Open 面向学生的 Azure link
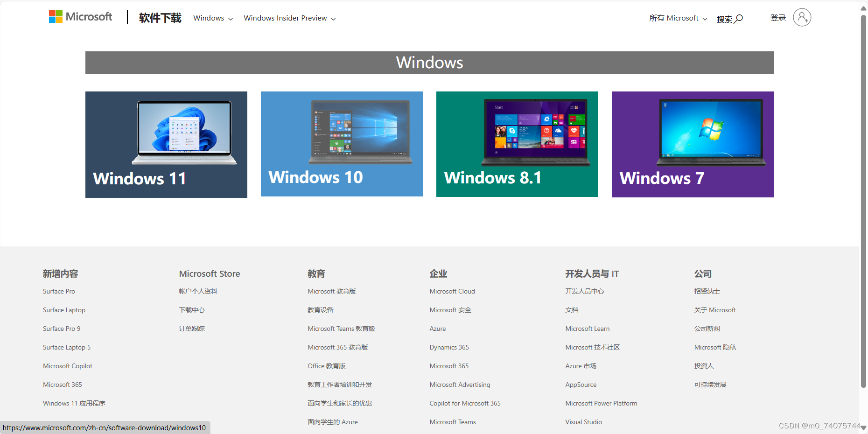This screenshot has height=434, width=868. point(333,422)
